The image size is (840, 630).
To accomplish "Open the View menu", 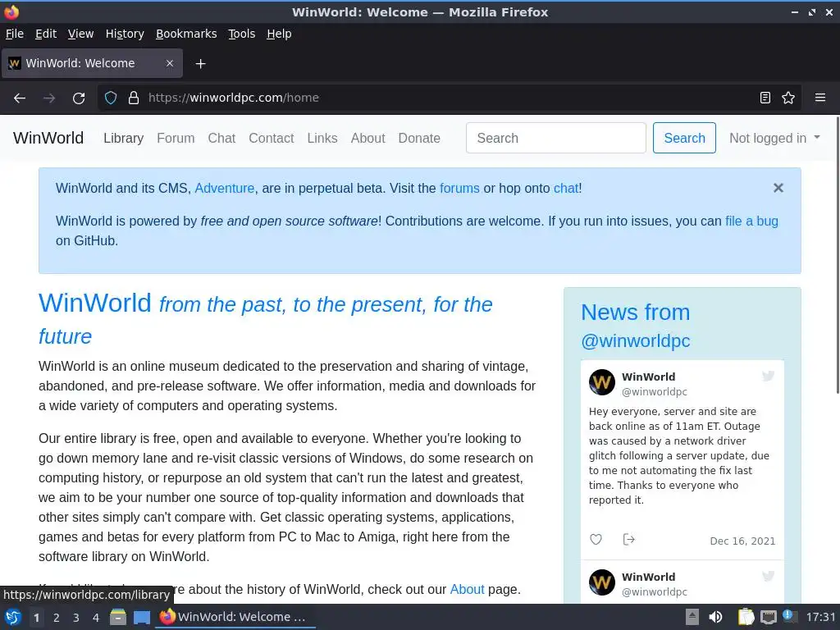I will click(80, 34).
